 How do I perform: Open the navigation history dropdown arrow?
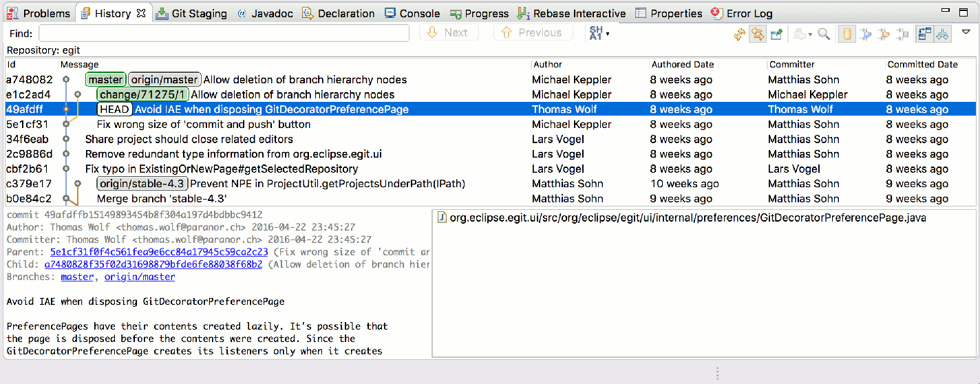tap(809, 34)
